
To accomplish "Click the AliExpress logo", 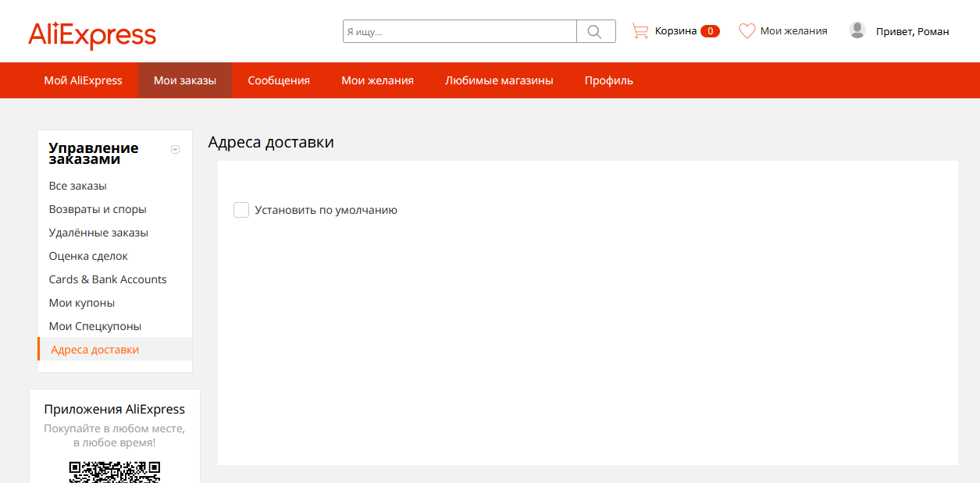I will coord(92,35).
